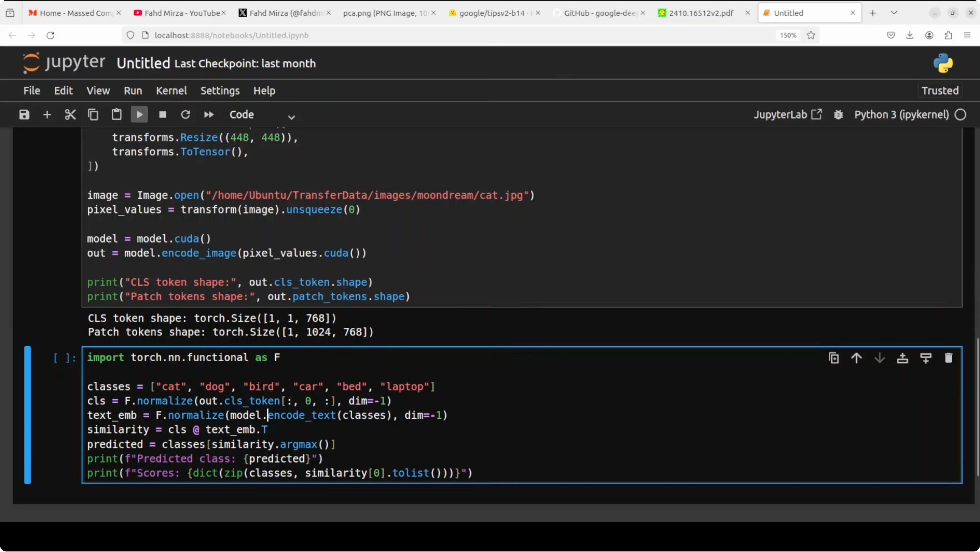The height and width of the screenshot is (552, 980).
Task: Restart kernel and run all cells
Action: 208,114
